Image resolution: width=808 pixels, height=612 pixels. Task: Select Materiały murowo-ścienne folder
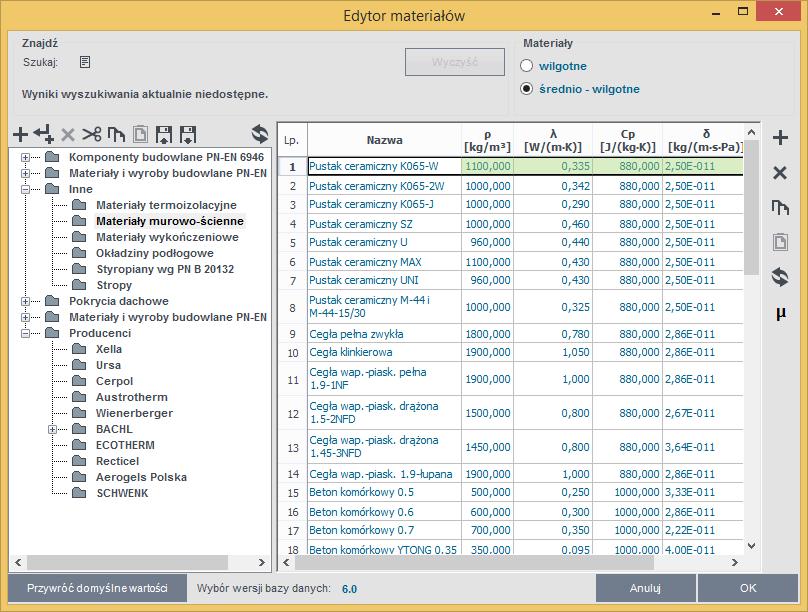(x=170, y=221)
